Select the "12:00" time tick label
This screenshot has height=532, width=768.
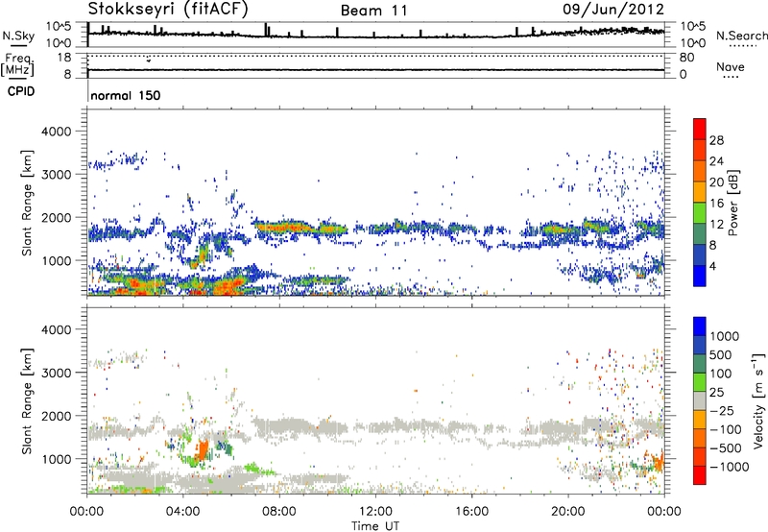375,512
